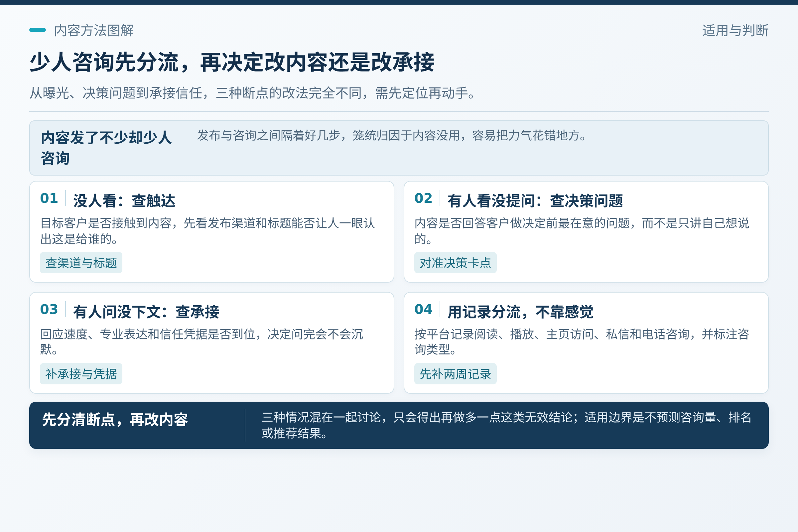The height and width of the screenshot is (532, 798).
Task: Click the number 03 on third card
Action: [x=49, y=309]
